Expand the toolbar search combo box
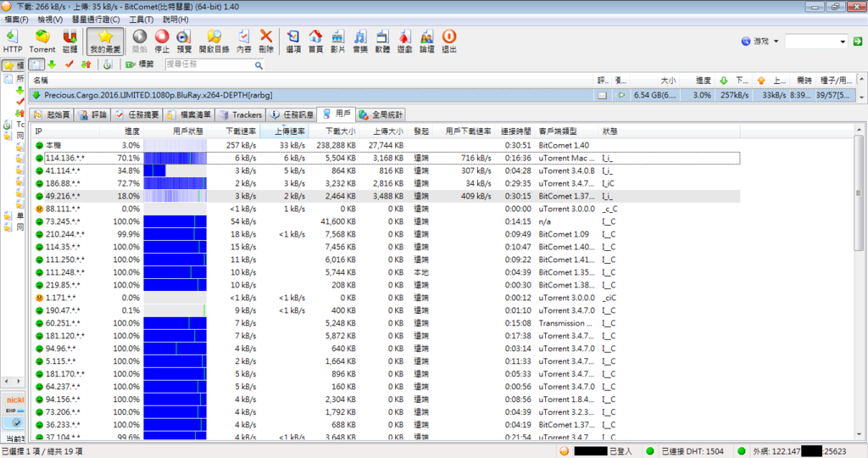The width and height of the screenshot is (868, 458). point(843,42)
